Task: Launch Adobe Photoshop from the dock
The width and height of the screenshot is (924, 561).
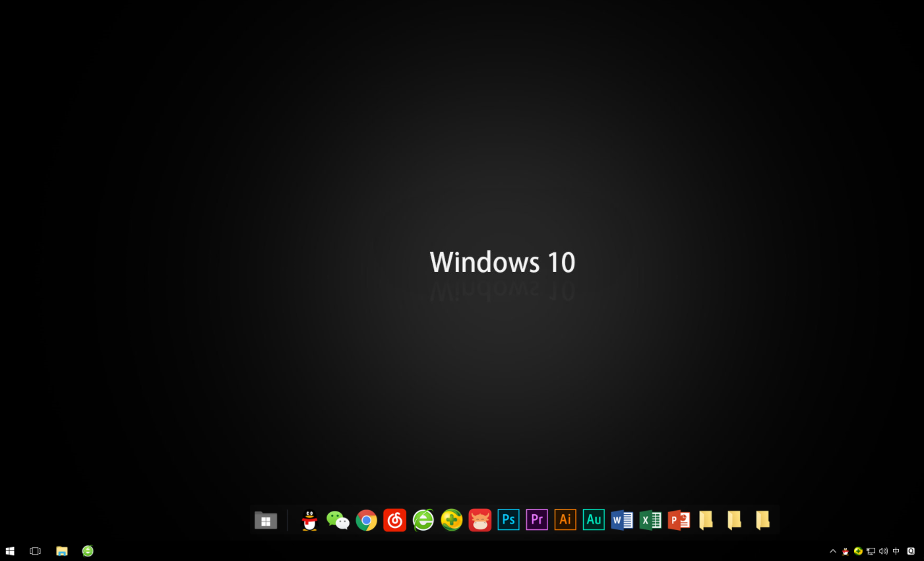Action: click(x=508, y=520)
